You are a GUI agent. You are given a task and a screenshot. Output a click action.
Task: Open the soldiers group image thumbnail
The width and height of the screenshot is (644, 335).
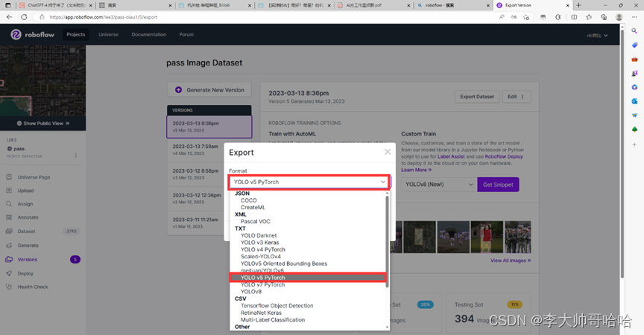tap(517, 237)
